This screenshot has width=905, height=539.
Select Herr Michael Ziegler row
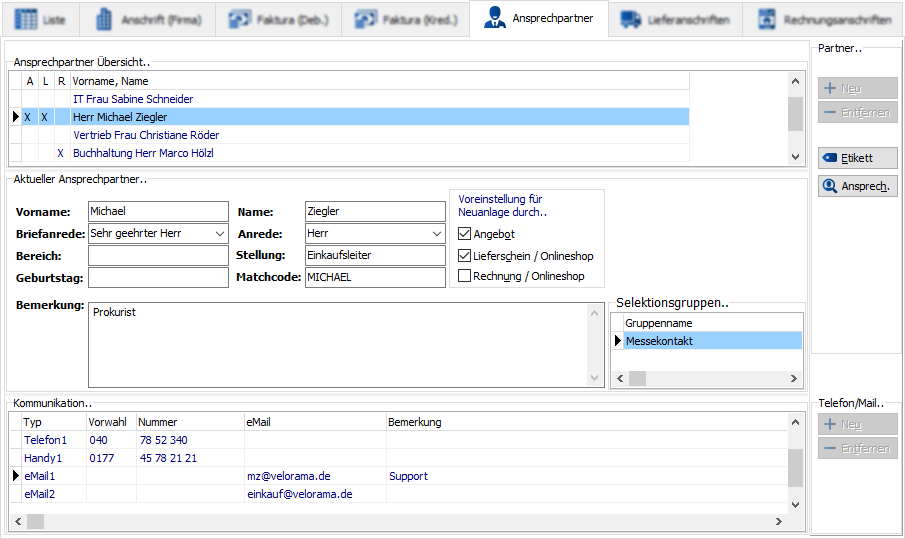(x=350, y=117)
